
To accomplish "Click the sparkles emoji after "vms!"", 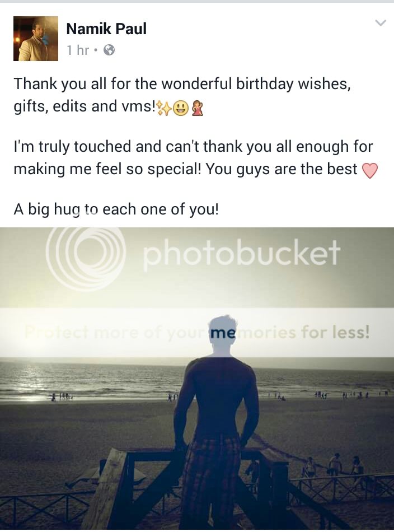I will (164, 108).
